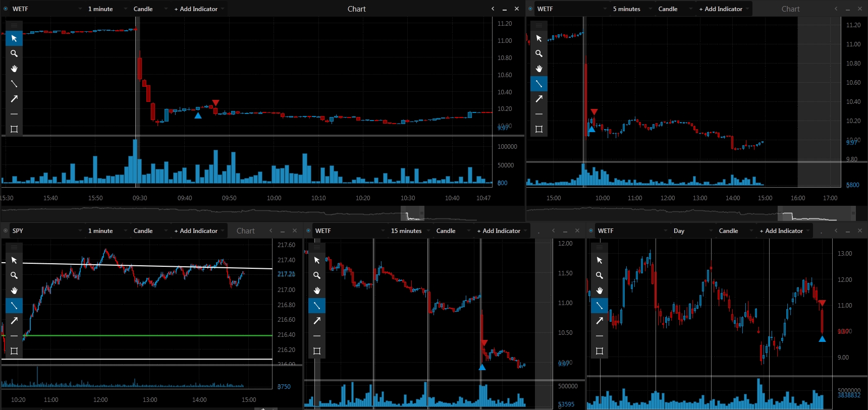Toggle link circle on WETF 1 minute chart
This screenshot has height=410, width=868.
tap(6, 9)
